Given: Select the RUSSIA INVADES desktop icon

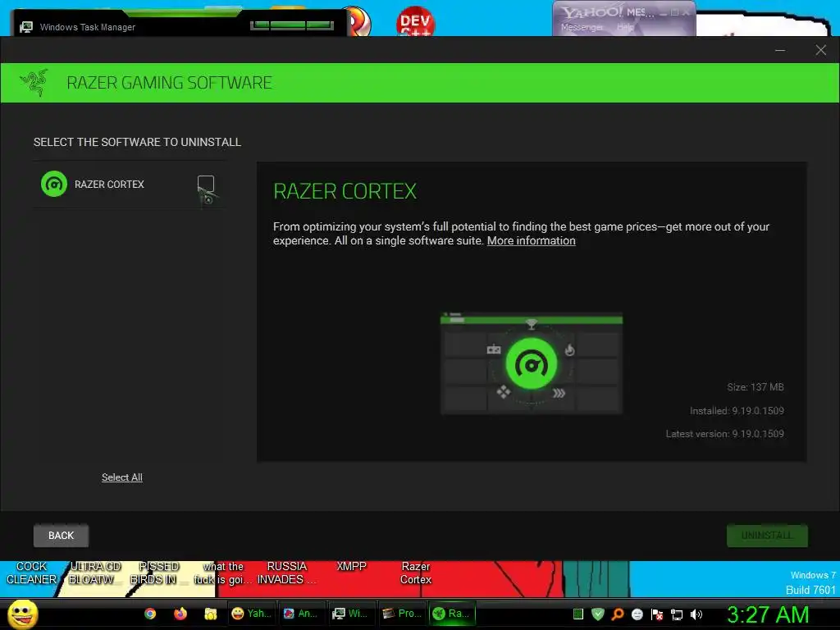Looking at the screenshot, I should [287, 573].
